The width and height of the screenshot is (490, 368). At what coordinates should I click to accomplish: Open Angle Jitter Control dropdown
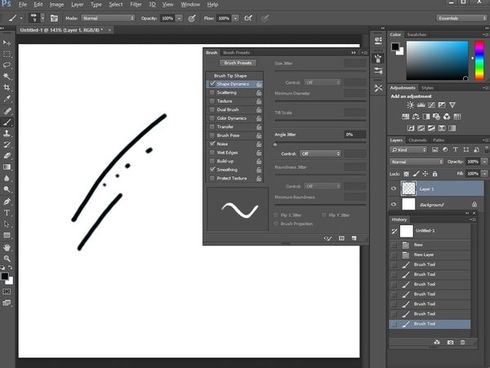pyautogui.click(x=320, y=154)
